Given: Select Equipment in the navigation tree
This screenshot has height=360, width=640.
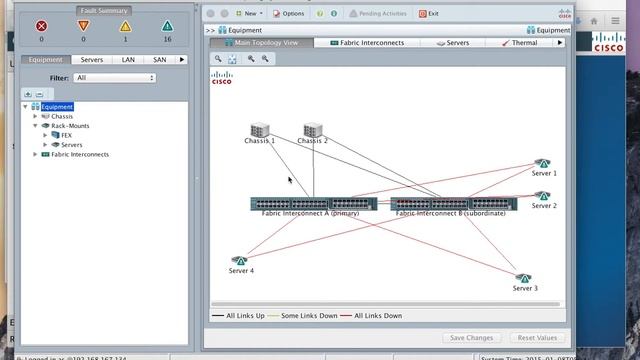Looking at the screenshot, I should pos(57,107).
